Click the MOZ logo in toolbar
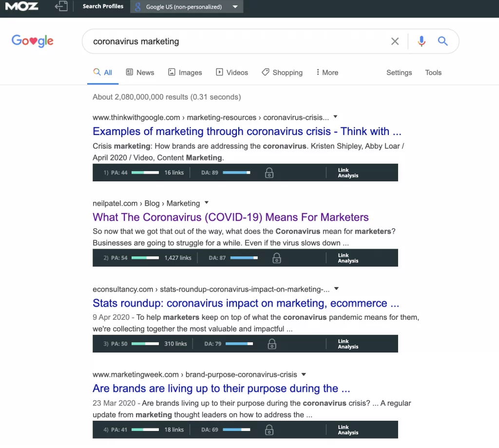The height and width of the screenshot is (448, 499). 21,7
